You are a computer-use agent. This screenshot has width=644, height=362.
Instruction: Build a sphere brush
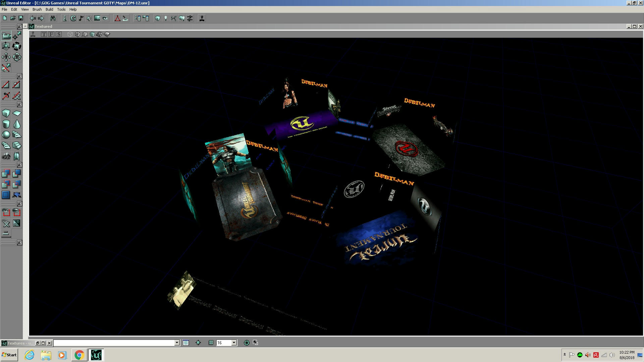coord(6,135)
